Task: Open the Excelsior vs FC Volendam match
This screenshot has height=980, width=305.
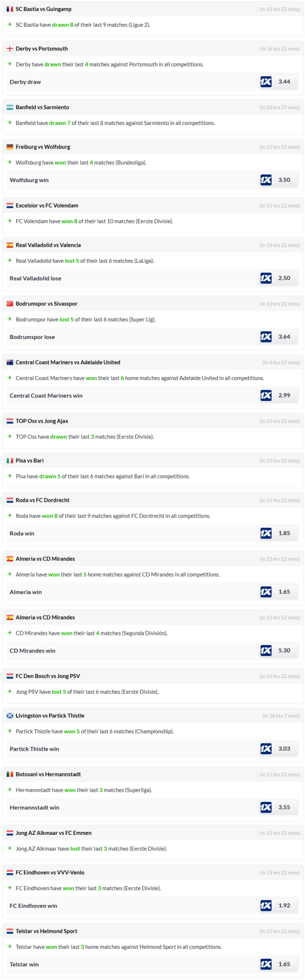Action: tap(47, 206)
